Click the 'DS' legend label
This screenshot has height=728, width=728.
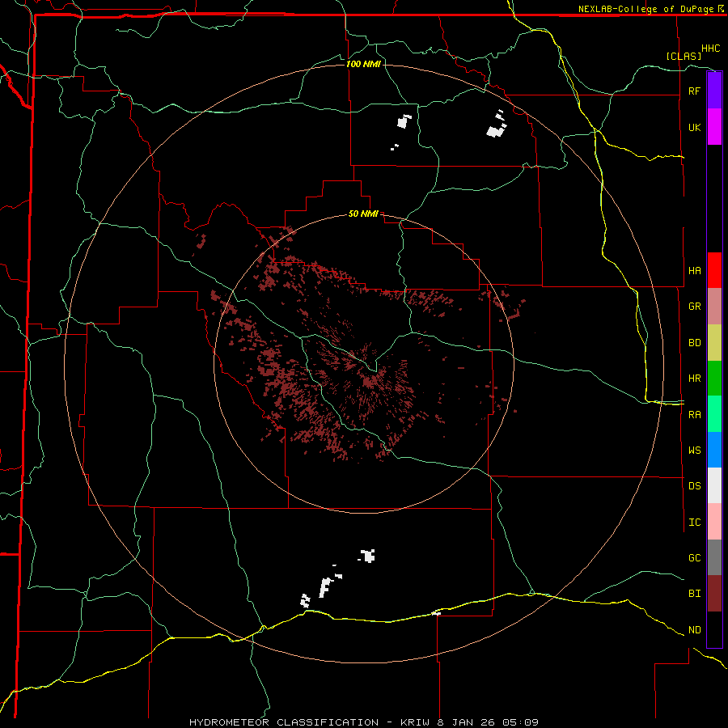(694, 486)
